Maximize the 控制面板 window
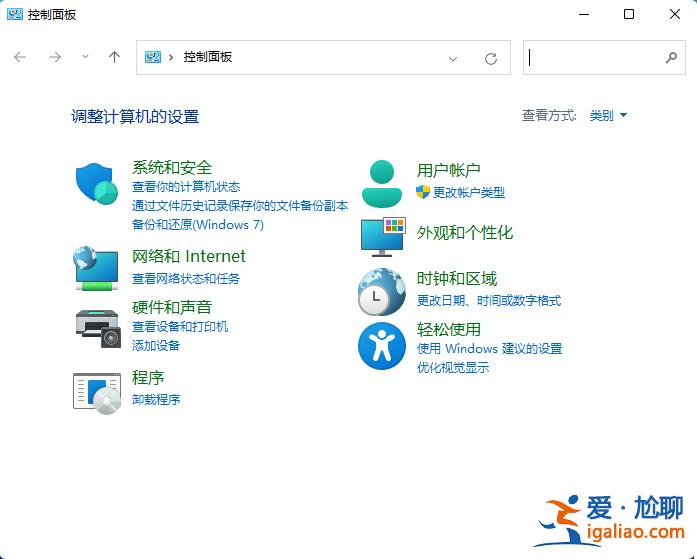Viewport: 697px width, 559px height. click(x=629, y=14)
